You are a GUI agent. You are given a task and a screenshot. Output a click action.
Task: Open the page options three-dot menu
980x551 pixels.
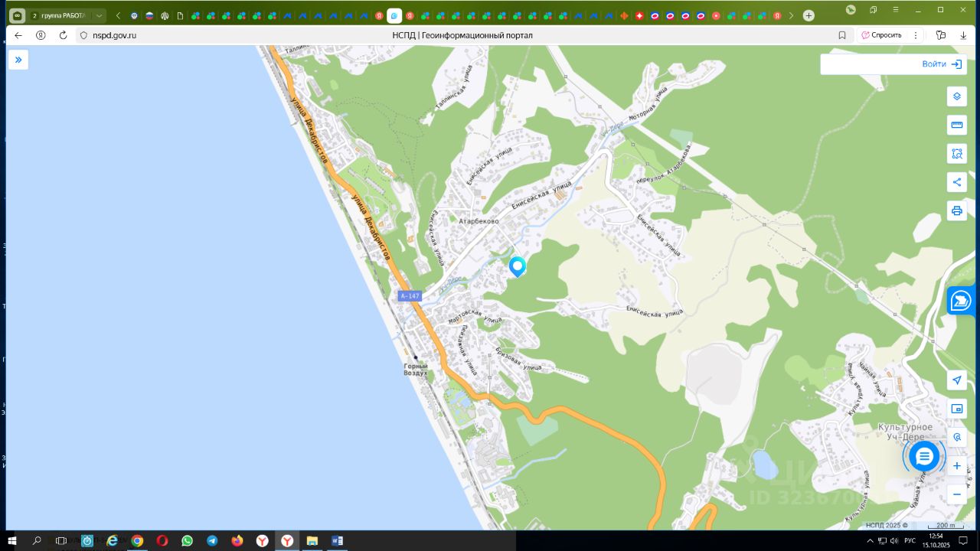916,35
